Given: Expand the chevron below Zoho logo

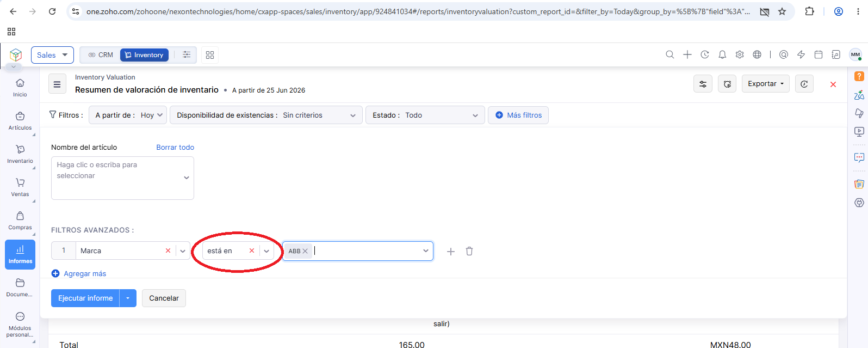Looking at the screenshot, I should click(14, 66).
